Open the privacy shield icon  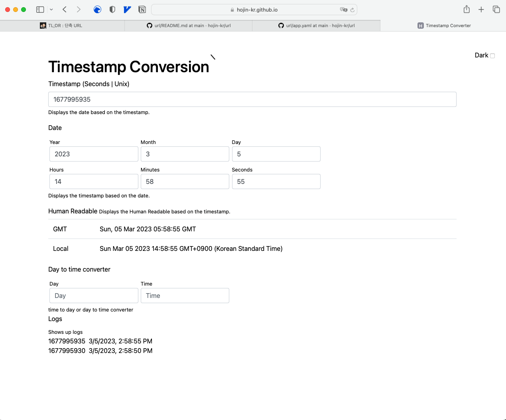point(112,10)
